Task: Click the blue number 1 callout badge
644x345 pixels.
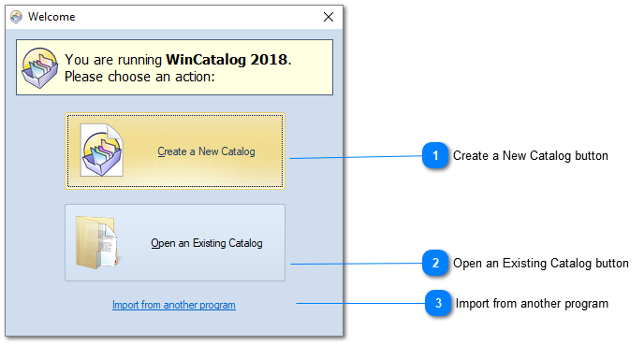Action: pos(435,155)
